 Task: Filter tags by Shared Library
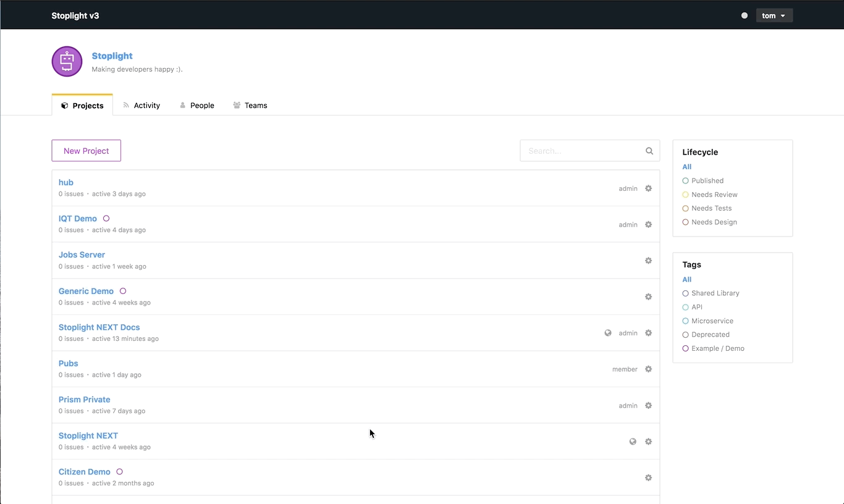(x=711, y=293)
